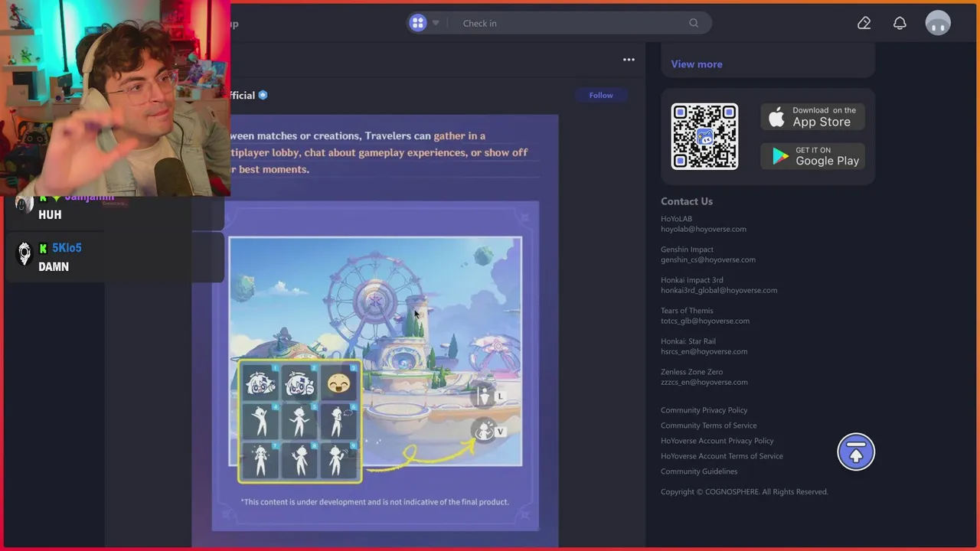
Task: Click the Copyright COGNOSPHERE text
Action: tap(744, 491)
